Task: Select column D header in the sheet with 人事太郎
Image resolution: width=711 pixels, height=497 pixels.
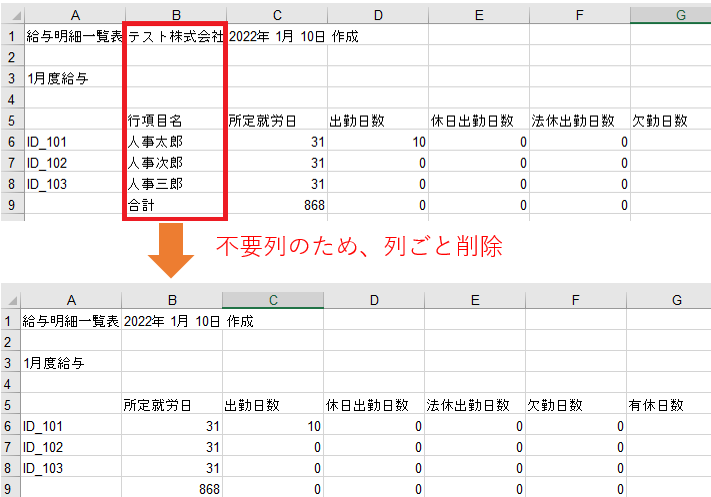Action: [378, 15]
